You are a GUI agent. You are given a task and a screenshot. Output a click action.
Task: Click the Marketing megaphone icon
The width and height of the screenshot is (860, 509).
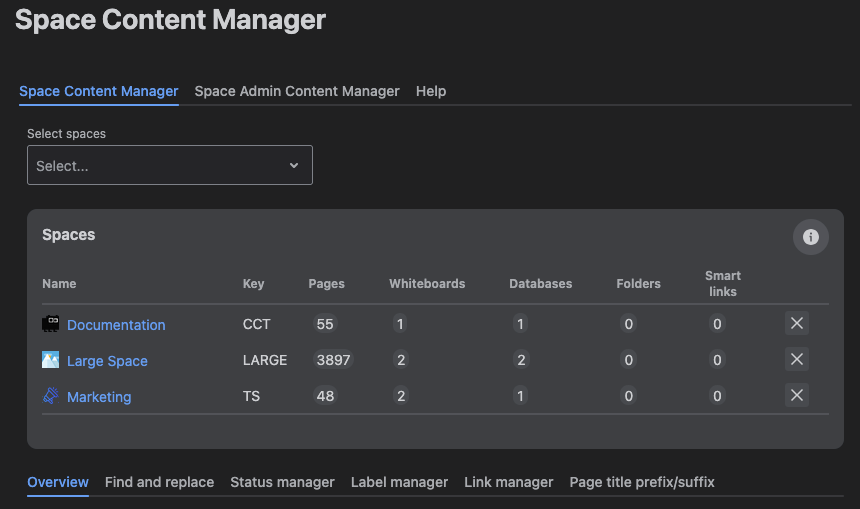tap(50, 395)
